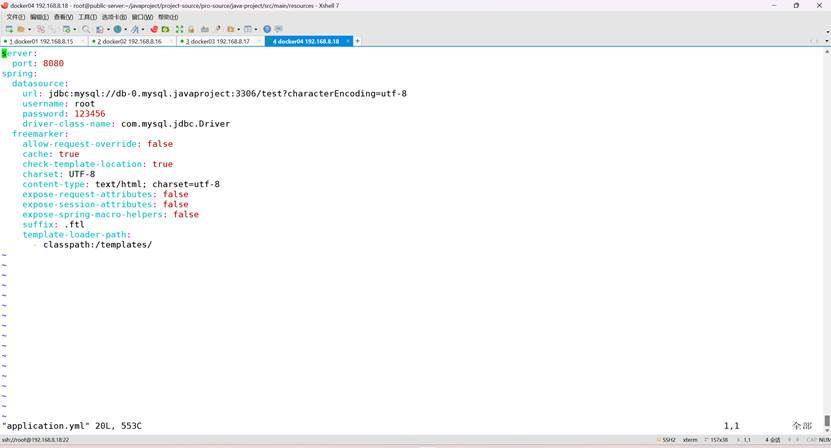Expand the Open session dropdown arrow

point(29,29)
